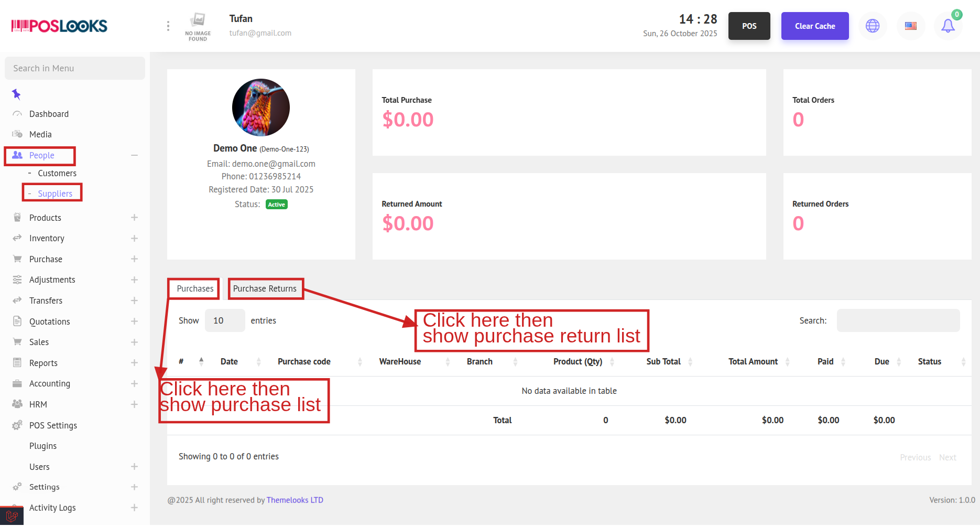Click the table Search input field
This screenshot has height=526, width=980.
[898, 320]
